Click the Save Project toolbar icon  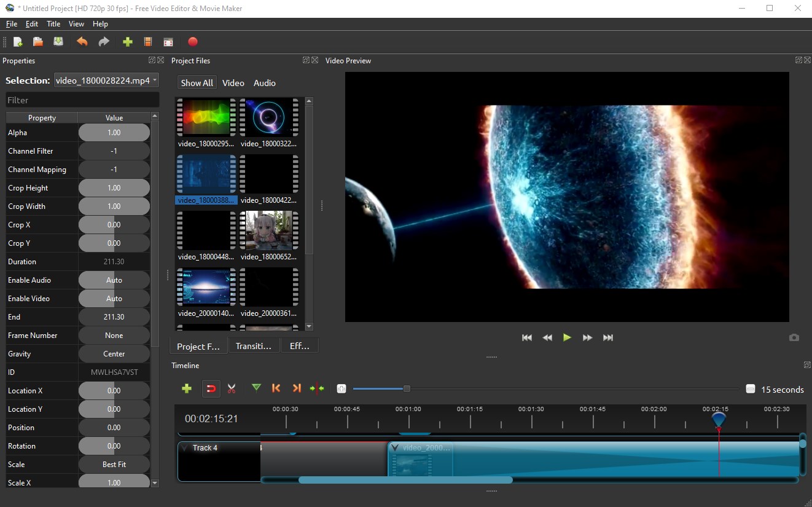[x=58, y=42]
